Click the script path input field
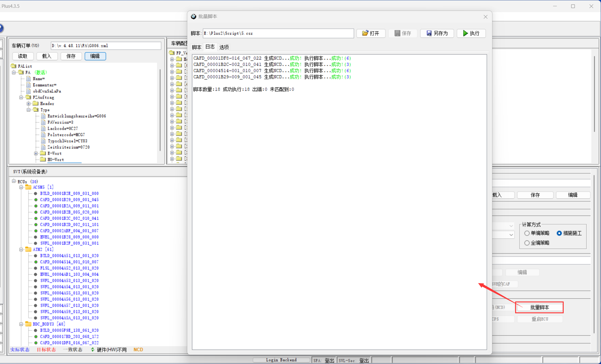This screenshot has width=601, height=364. pos(278,33)
